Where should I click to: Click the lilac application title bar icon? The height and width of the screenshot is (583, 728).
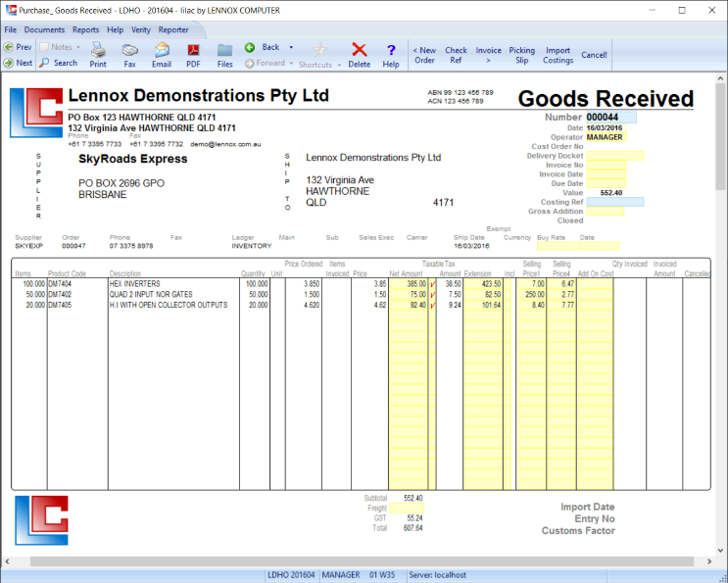[x=11, y=10]
